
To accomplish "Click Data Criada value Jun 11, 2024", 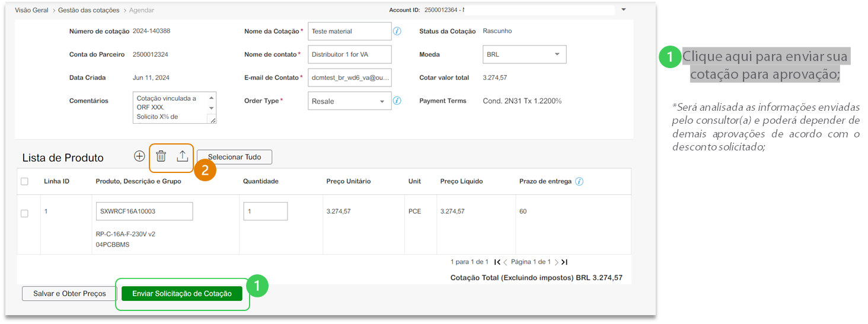I will coord(151,78).
